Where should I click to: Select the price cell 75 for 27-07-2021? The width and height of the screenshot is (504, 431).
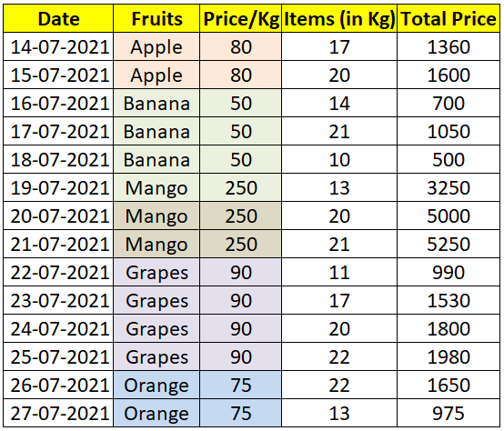pyautogui.click(x=241, y=414)
